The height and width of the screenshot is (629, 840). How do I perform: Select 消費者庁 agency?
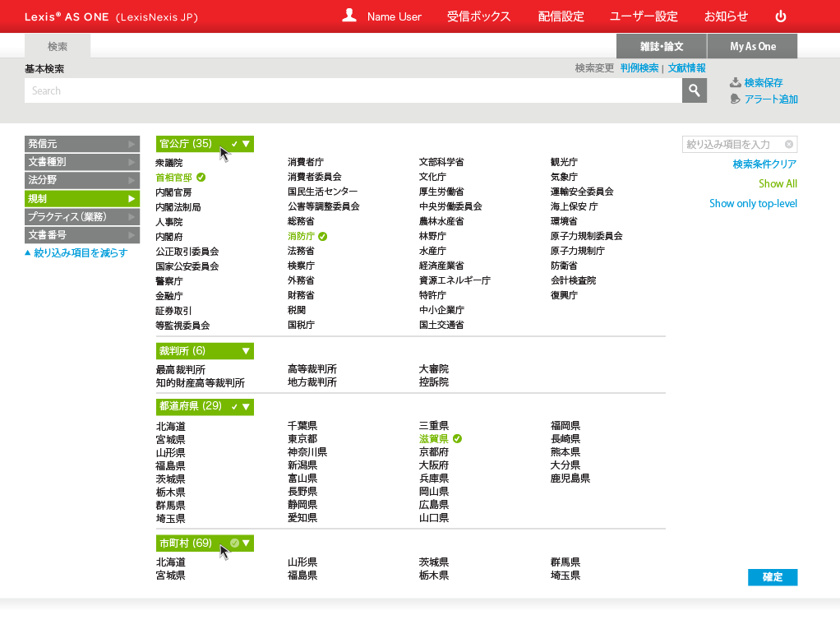click(306, 162)
